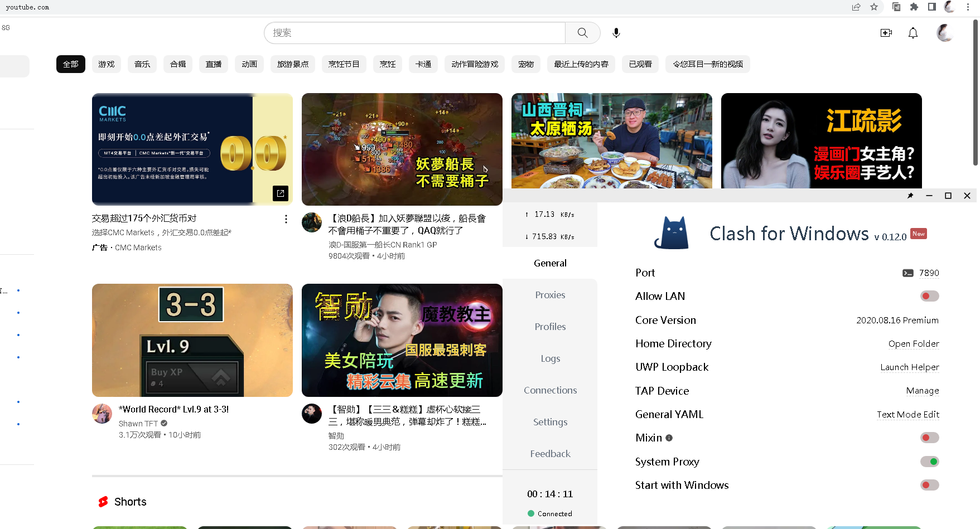Open the World Record Lvl.9 video title
The height and width of the screenshot is (529, 980).
point(174,410)
